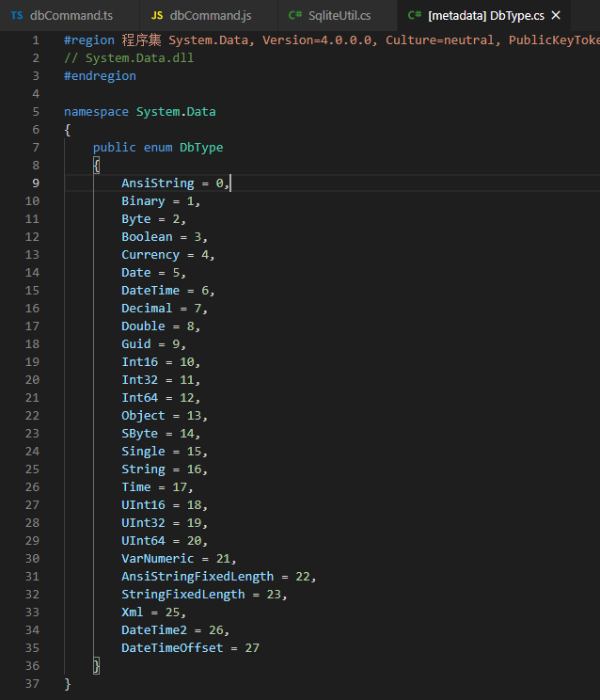Click the DateTimeOffset enum member
Image resolution: width=600 pixels, height=700 pixels.
(172, 647)
